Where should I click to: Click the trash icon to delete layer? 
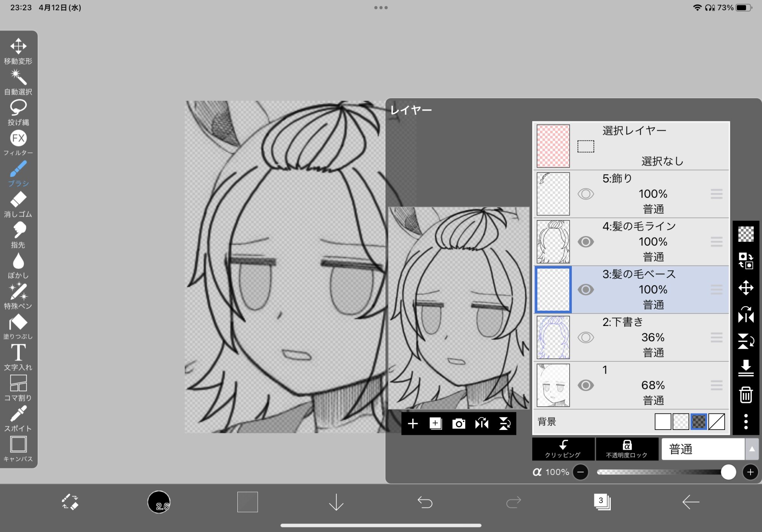pyautogui.click(x=746, y=395)
